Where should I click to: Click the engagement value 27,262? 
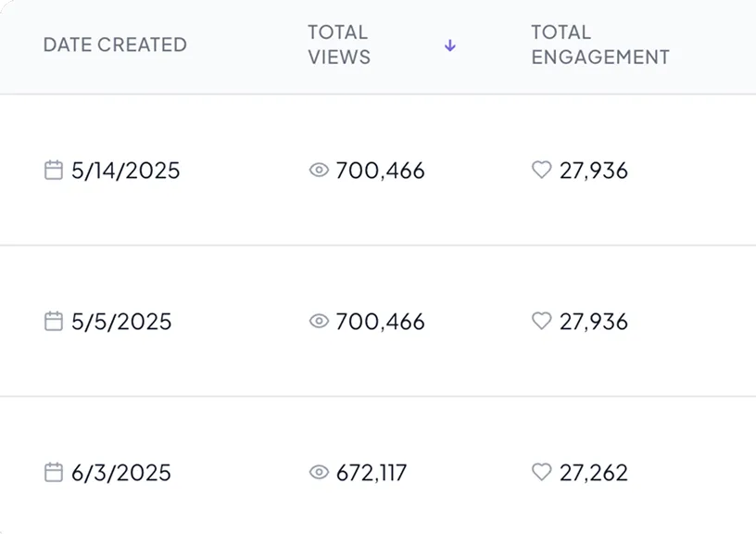tap(593, 473)
